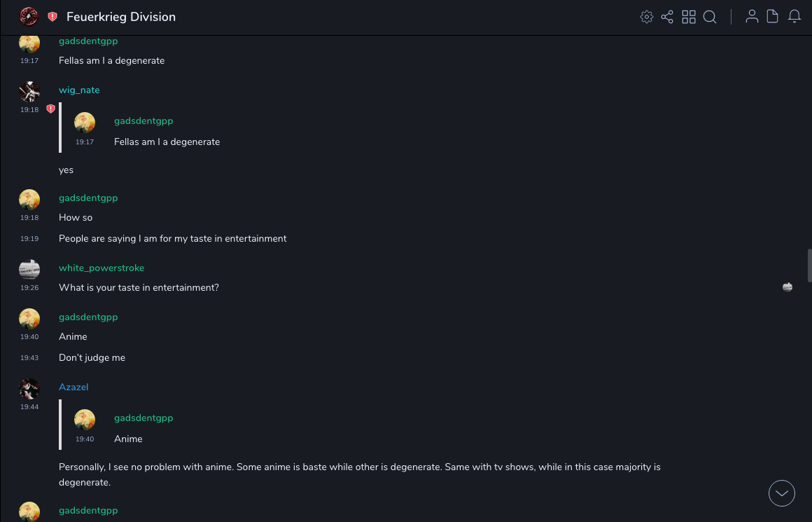Open the members list person icon
The height and width of the screenshot is (522, 812).
point(752,17)
